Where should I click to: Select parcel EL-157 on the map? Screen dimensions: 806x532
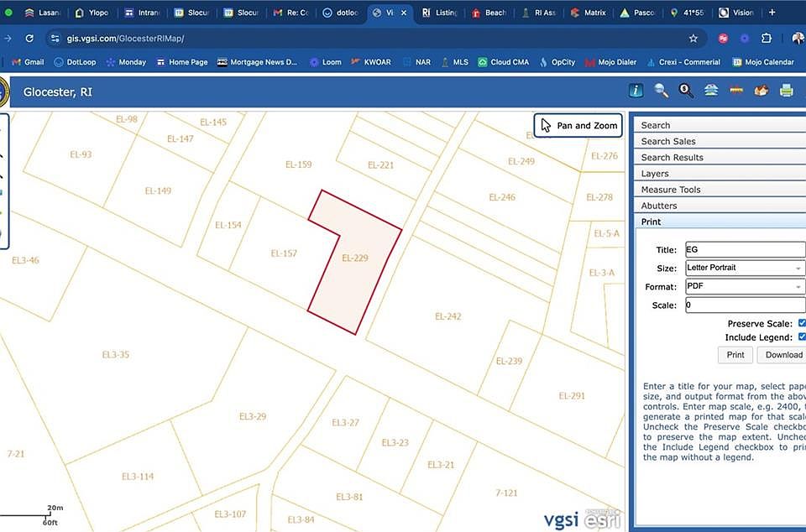tap(284, 253)
